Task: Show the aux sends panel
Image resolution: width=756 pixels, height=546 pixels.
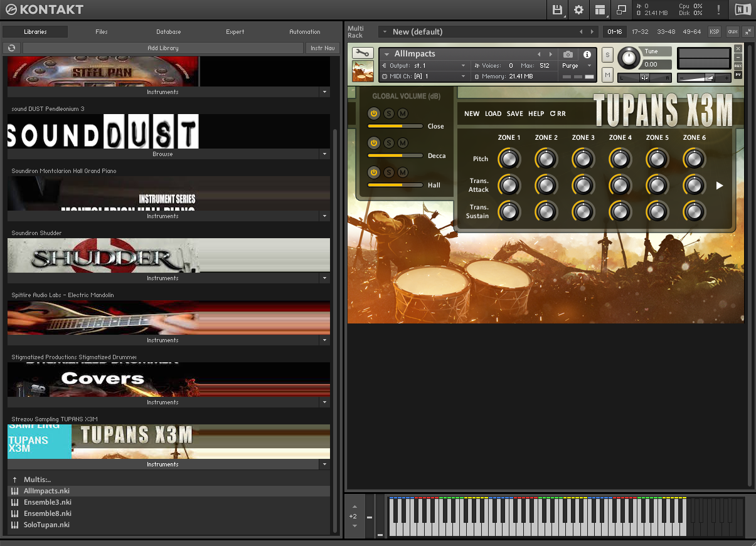Action: [x=732, y=31]
